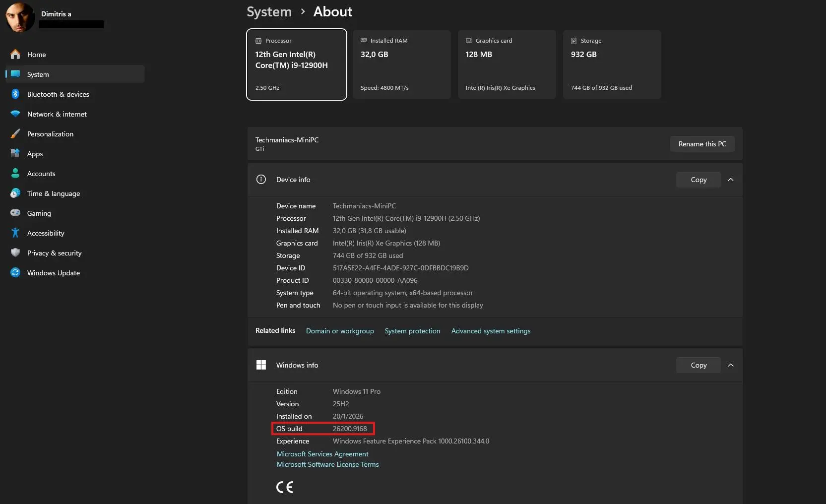Open Accounts settings
Viewport: 826px width, 504px height.
tap(75, 174)
